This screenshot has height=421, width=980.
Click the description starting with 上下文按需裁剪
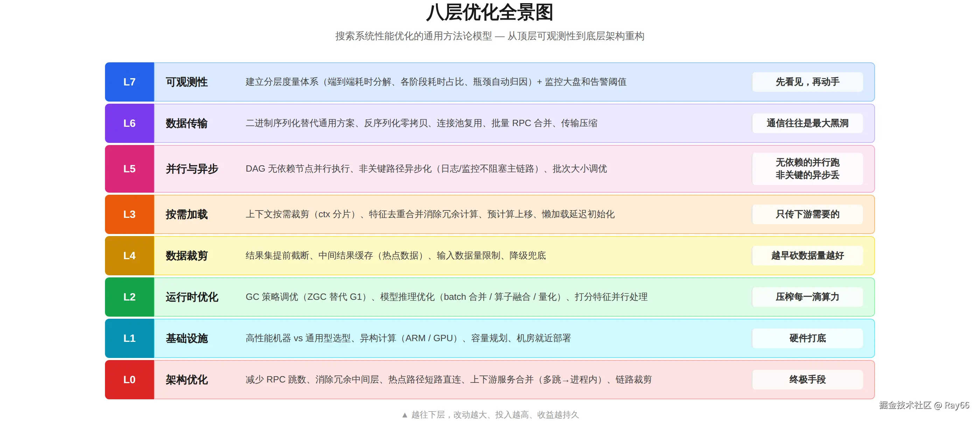[430, 214]
